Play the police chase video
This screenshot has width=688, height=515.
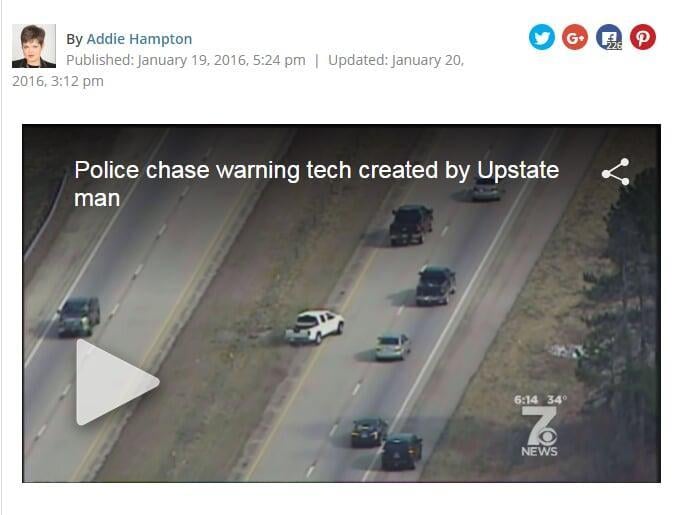(117, 382)
